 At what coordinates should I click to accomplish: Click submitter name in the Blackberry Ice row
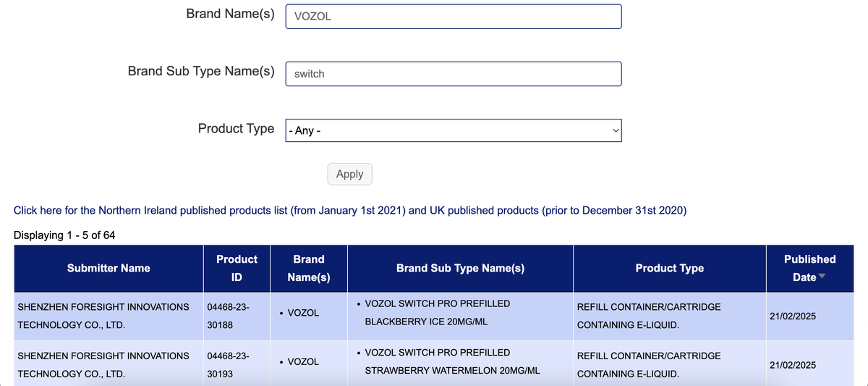[103, 316]
